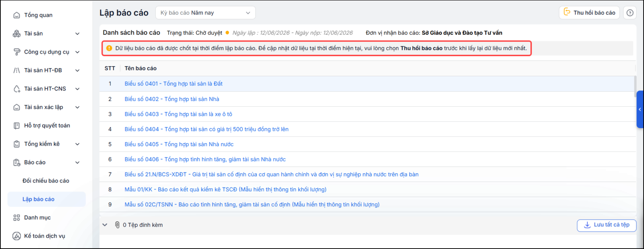Image resolution: width=644 pixels, height=249 pixels.
Task: Click the Tài sản HT-ĐB road icon
Action: tap(17, 70)
